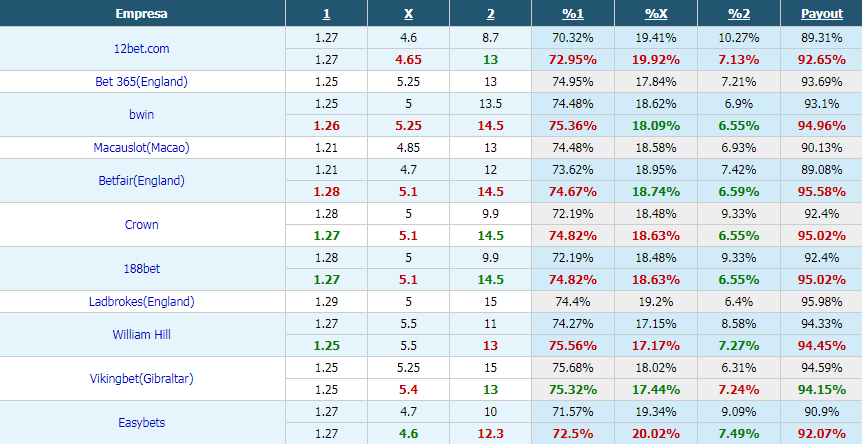The width and height of the screenshot is (862, 444).
Task: Open the Bet 365(England) link
Action: 142,82
